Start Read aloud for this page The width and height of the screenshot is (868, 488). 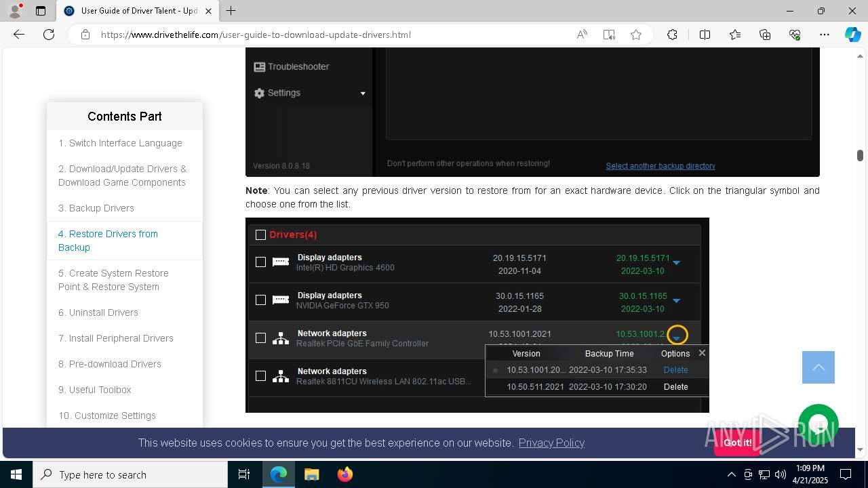pyautogui.click(x=582, y=35)
